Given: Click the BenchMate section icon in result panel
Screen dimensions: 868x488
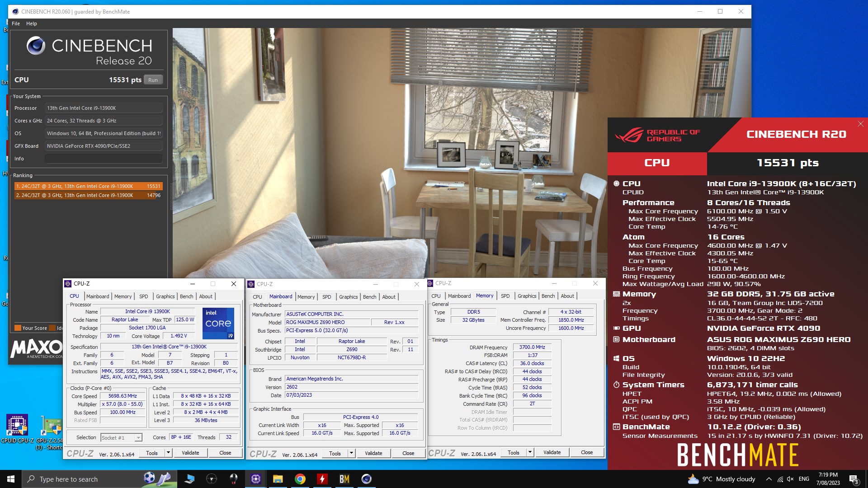Looking at the screenshot, I should (616, 427).
